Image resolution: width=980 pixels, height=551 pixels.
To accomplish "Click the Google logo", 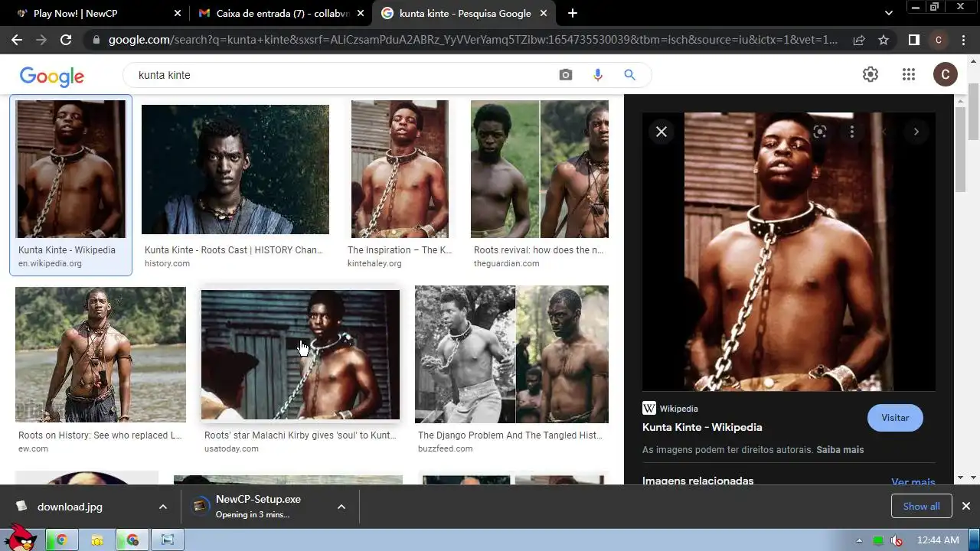I will [x=52, y=76].
